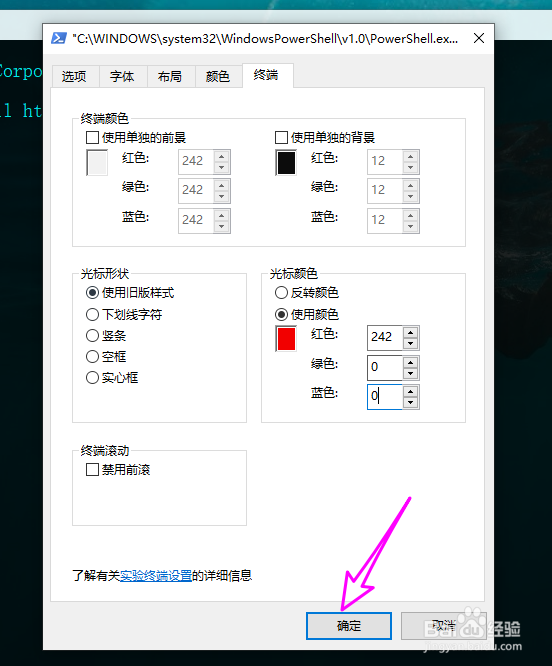Click background 绿色 value field showing 12

385,191
